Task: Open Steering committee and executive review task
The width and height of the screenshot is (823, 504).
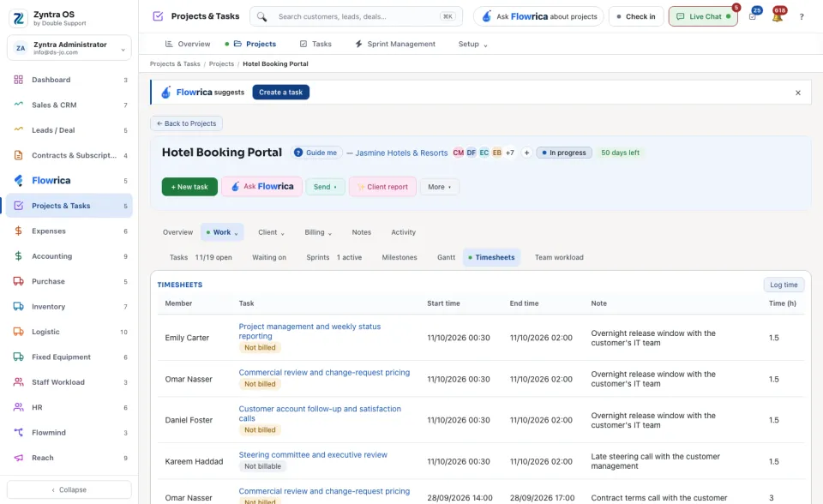Action: pos(313,455)
